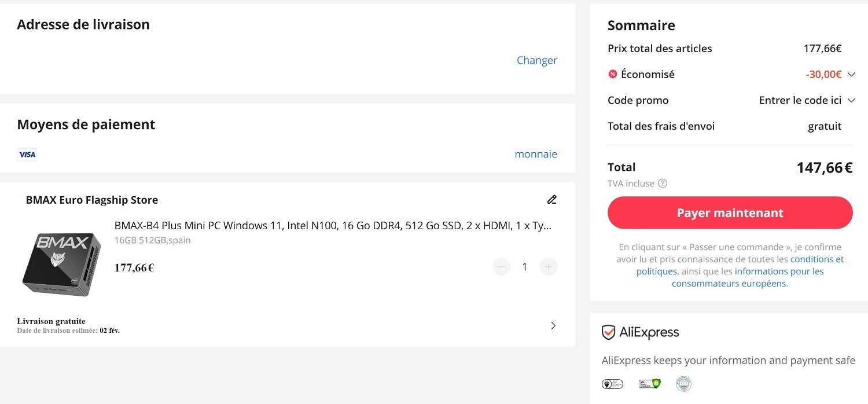Image resolution: width=868 pixels, height=404 pixels.
Task: Open shipping options via the Livraison gratuite arrow
Action: pos(553,325)
